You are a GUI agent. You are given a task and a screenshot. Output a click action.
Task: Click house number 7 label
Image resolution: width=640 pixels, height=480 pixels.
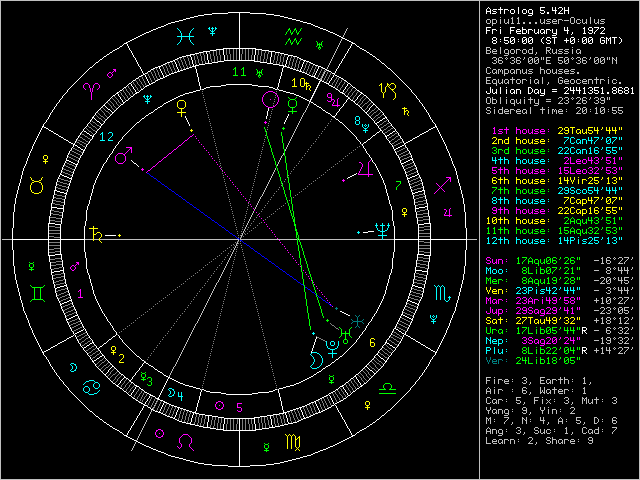(398, 186)
